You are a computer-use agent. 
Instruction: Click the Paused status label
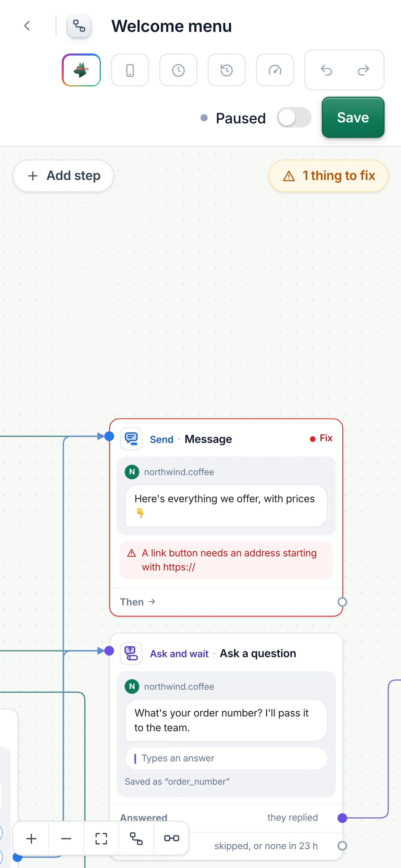pyautogui.click(x=241, y=118)
